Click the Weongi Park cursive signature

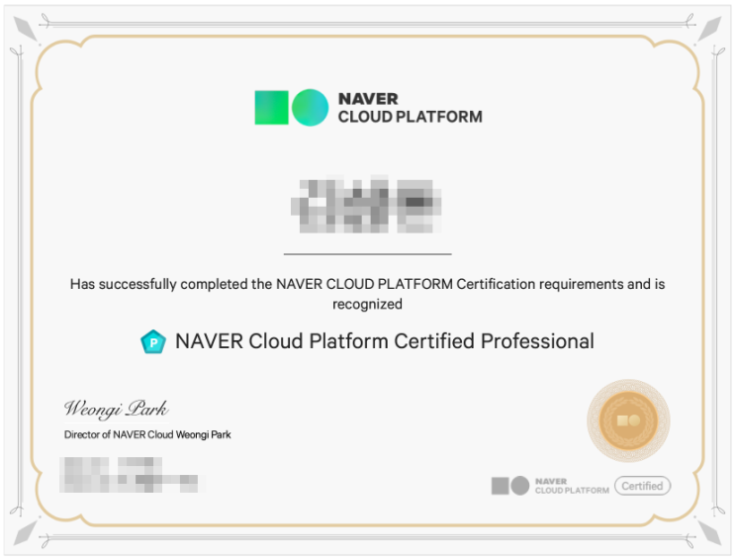click(117, 409)
